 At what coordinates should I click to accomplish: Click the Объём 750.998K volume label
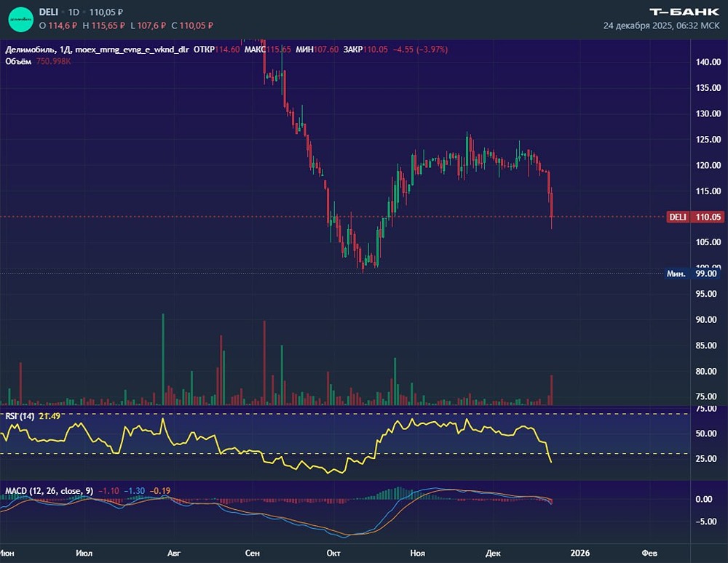tap(38, 61)
